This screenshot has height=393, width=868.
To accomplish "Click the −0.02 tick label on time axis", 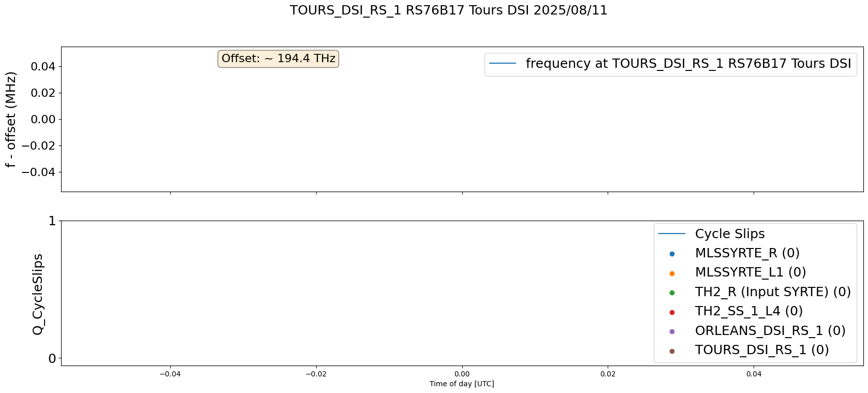I will 316,374.
